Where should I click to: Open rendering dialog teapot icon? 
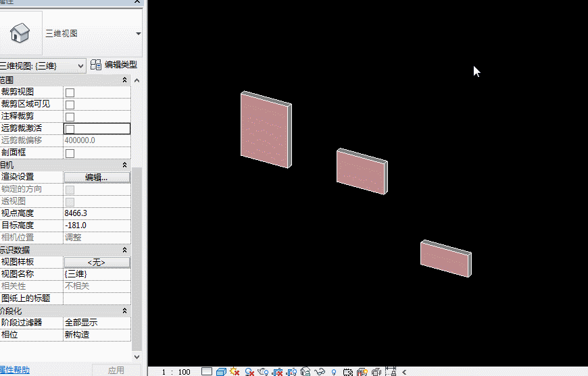264,371
